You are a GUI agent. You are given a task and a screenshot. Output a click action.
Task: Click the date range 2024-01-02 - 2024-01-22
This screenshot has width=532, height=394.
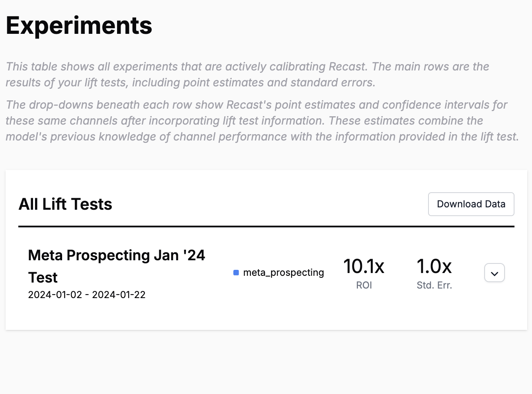click(x=87, y=295)
